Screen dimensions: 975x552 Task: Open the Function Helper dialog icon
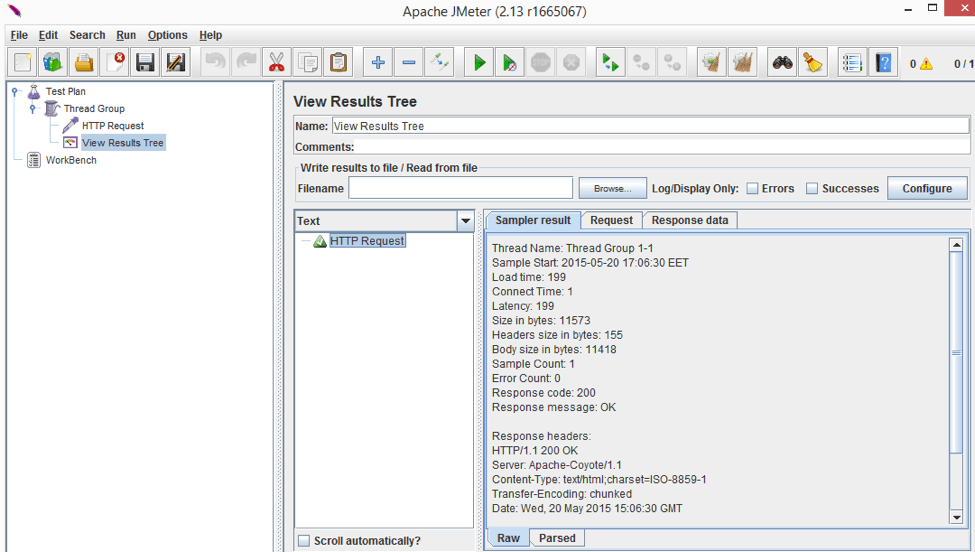pos(853,62)
